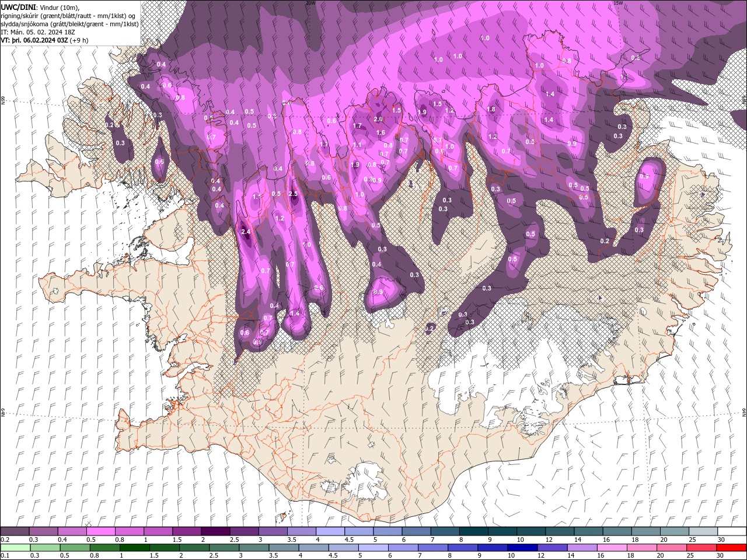Viewport: 747px width, 560px height.
Task: Pick dark blue swatch between 10 and 12, bottom legend
Action: 522,547
